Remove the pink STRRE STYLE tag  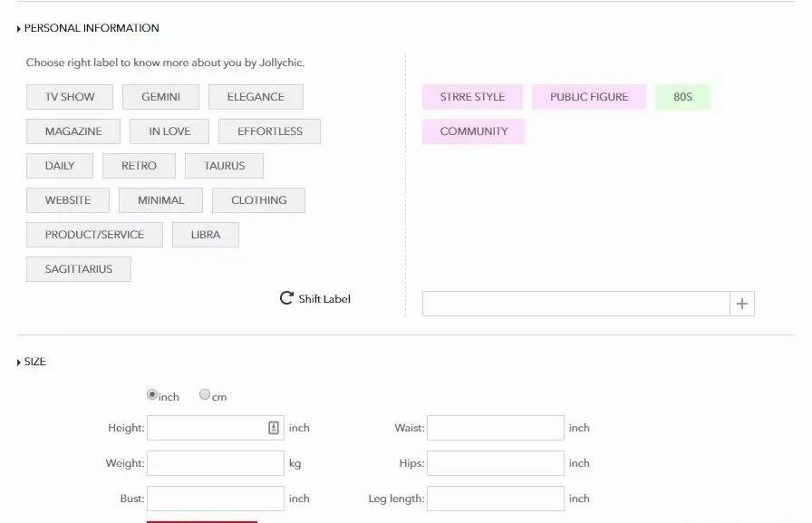click(472, 97)
